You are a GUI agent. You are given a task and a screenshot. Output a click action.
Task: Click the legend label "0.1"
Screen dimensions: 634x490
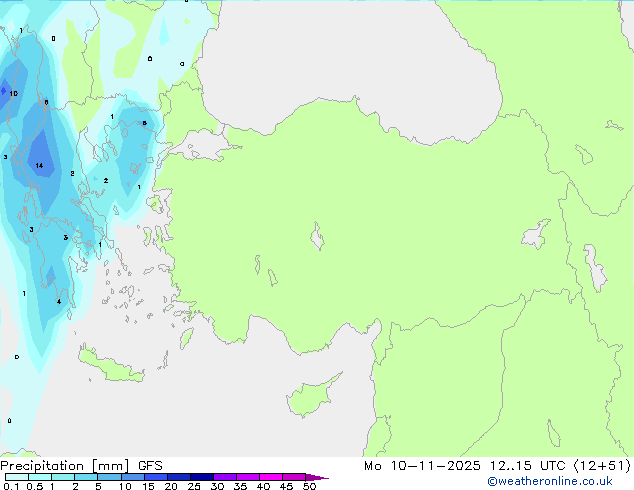(x=11, y=486)
